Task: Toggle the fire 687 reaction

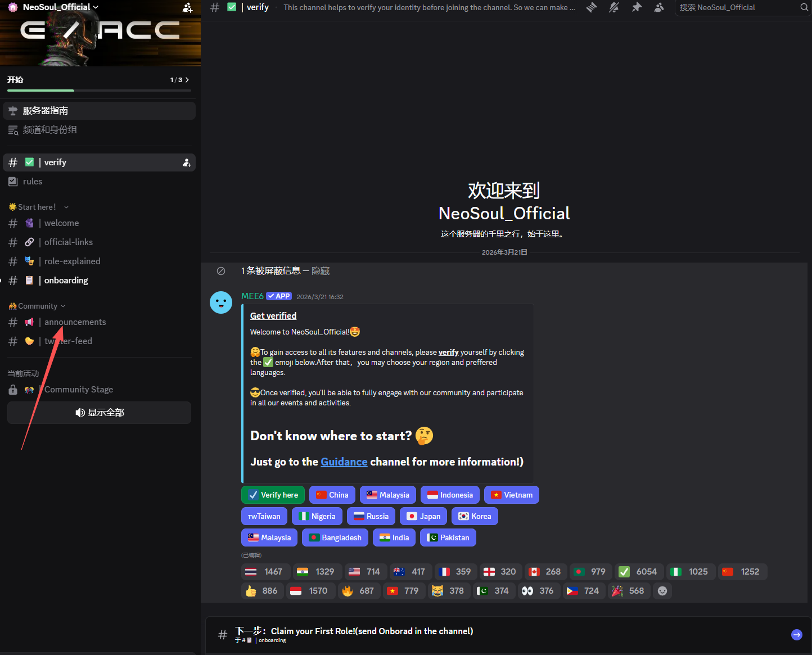Action: point(358,591)
